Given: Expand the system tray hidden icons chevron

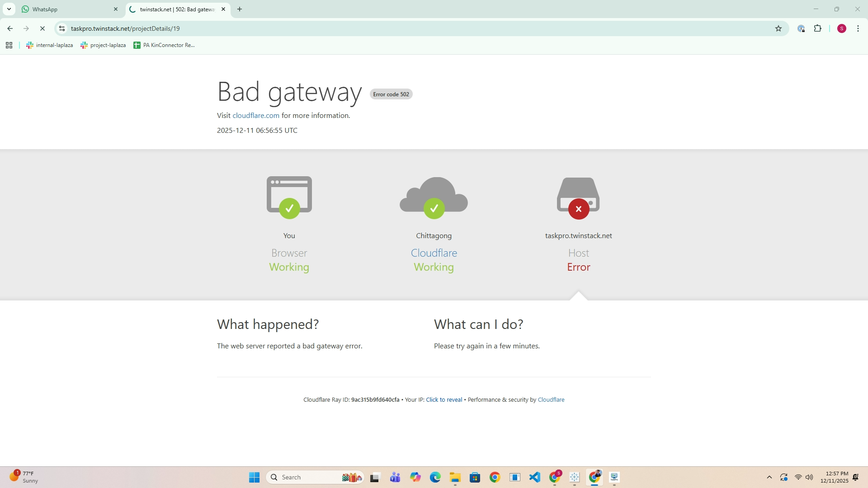Looking at the screenshot, I should (769, 477).
